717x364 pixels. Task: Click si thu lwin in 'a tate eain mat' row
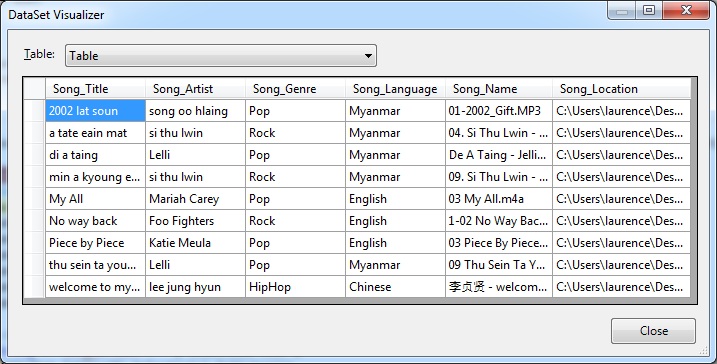[x=195, y=133]
